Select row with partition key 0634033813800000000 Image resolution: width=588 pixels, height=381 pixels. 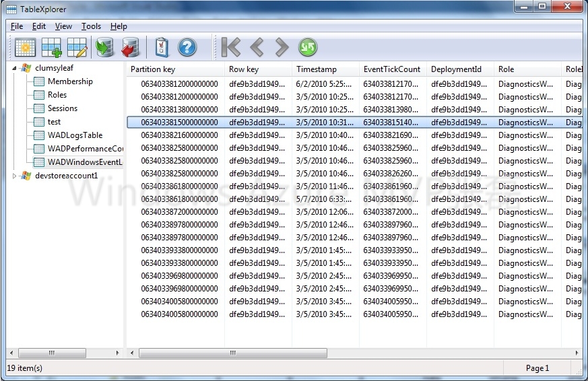pos(354,110)
